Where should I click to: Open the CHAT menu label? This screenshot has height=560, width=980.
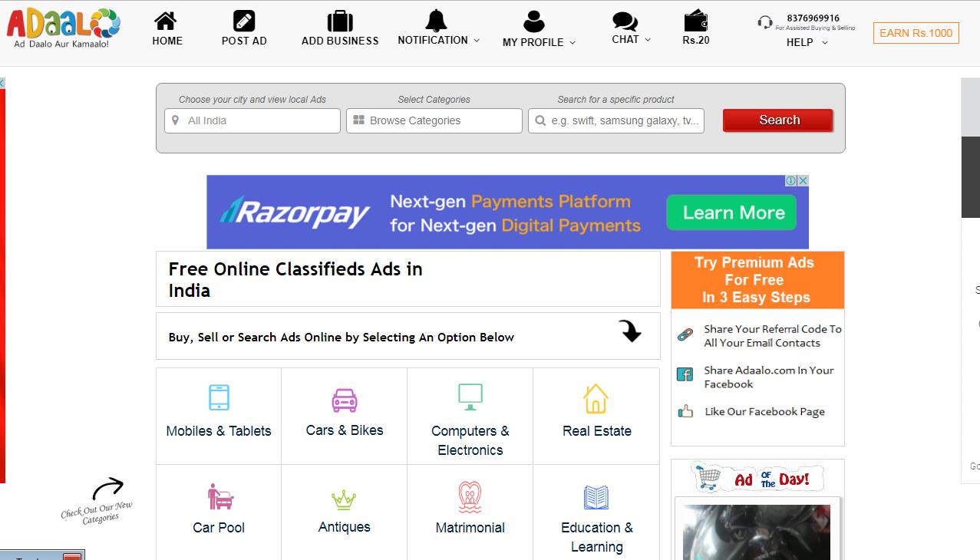point(625,39)
